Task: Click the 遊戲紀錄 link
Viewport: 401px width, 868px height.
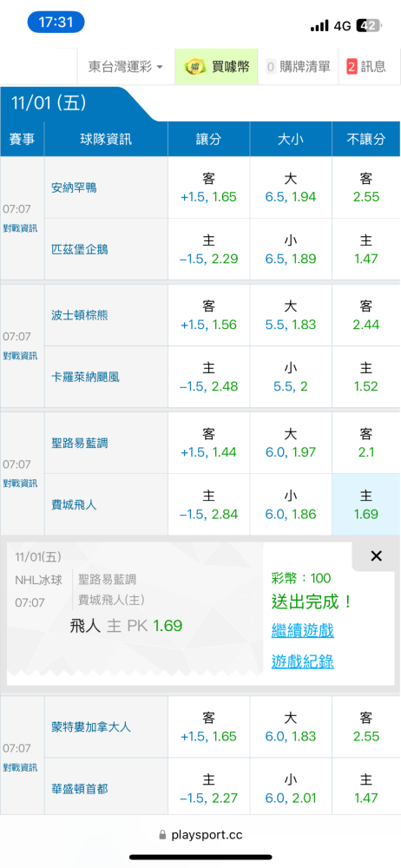Action: [303, 661]
